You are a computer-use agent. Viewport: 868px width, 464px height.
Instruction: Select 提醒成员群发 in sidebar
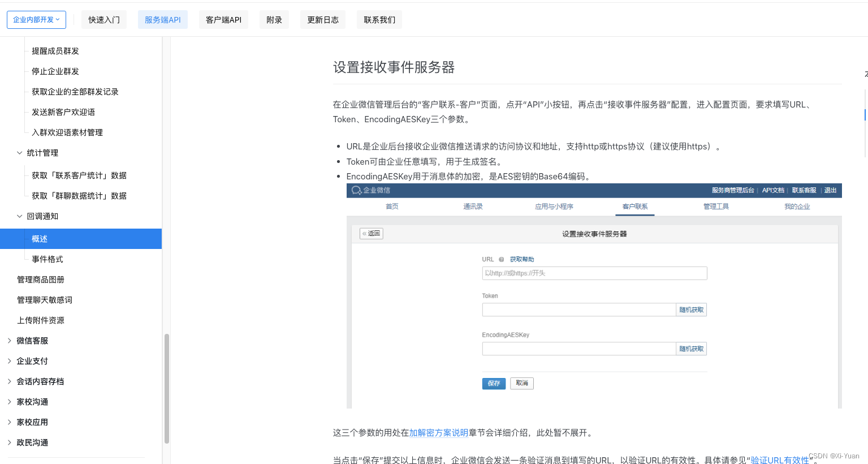point(55,51)
